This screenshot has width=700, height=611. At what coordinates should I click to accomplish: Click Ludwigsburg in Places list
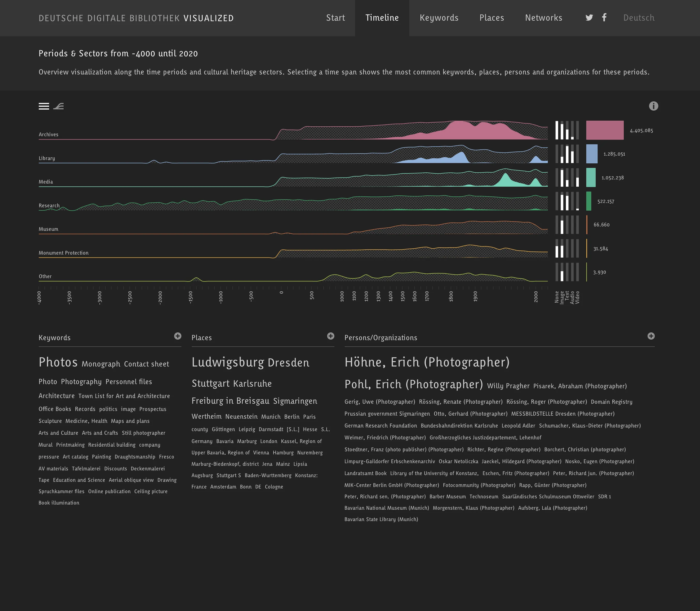tap(228, 362)
